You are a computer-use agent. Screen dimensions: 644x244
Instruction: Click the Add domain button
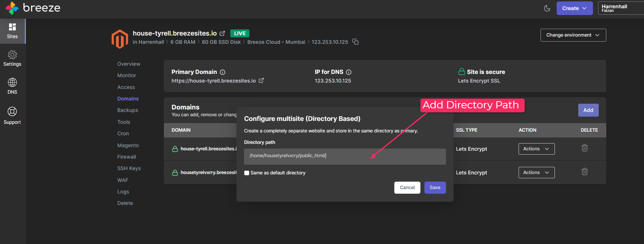[588, 110]
